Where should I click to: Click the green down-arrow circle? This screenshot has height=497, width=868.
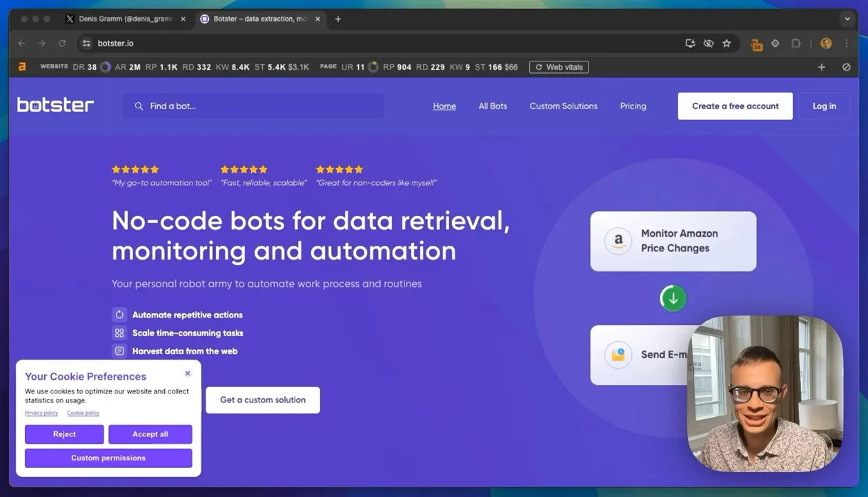[x=673, y=298]
